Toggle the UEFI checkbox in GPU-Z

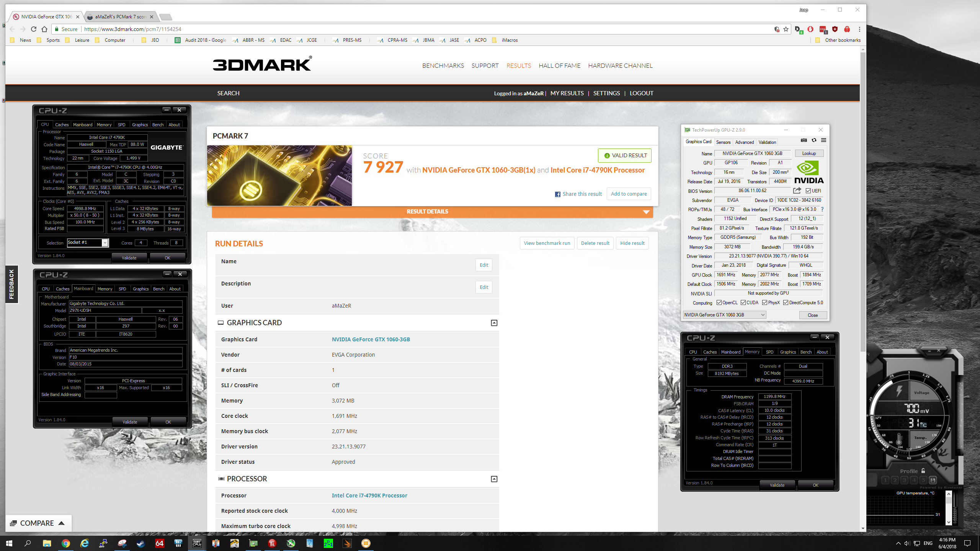(x=808, y=191)
